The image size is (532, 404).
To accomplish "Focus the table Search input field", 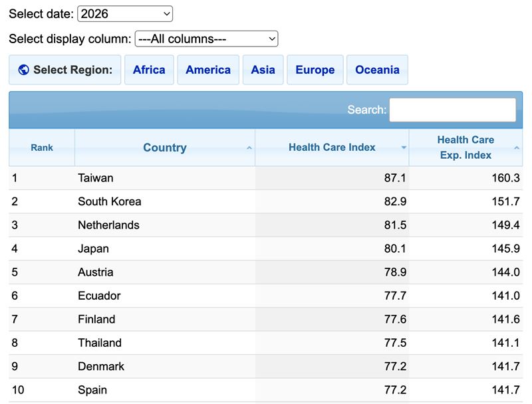I will coord(452,110).
